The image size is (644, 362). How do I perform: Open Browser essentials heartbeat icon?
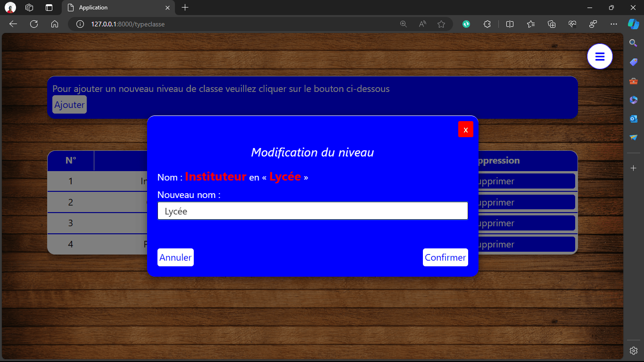coord(572,24)
